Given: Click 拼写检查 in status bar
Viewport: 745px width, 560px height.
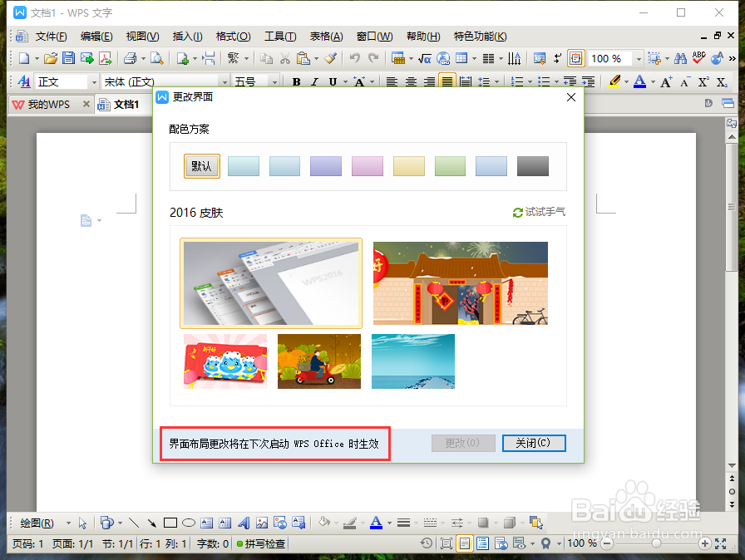Looking at the screenshot, I should coord(261,543).
